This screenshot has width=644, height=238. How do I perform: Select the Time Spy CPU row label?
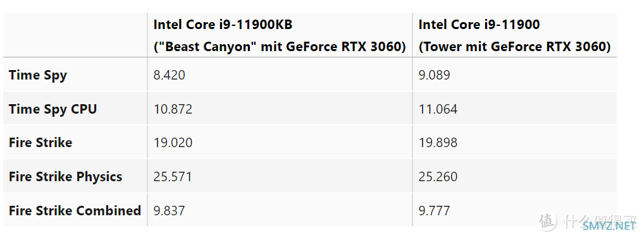click(53, 109)
